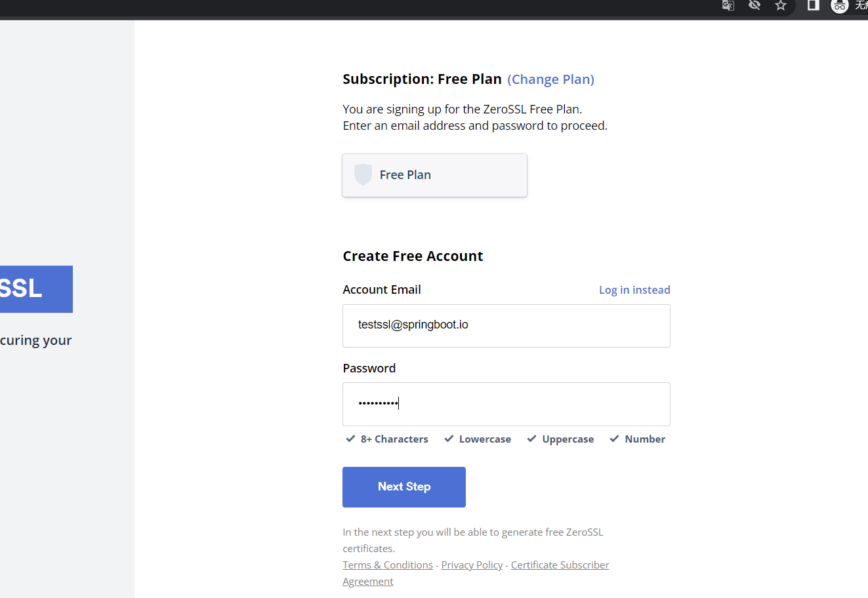
Task: Click 'Enter an email address and password to proceed.'
Action: (x=475, y=126)
